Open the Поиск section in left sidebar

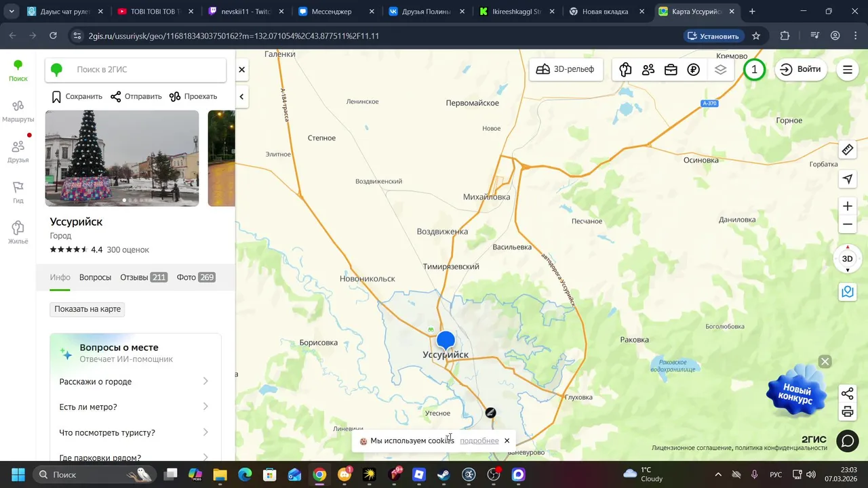pyautogui.click(x=18, y=70)
